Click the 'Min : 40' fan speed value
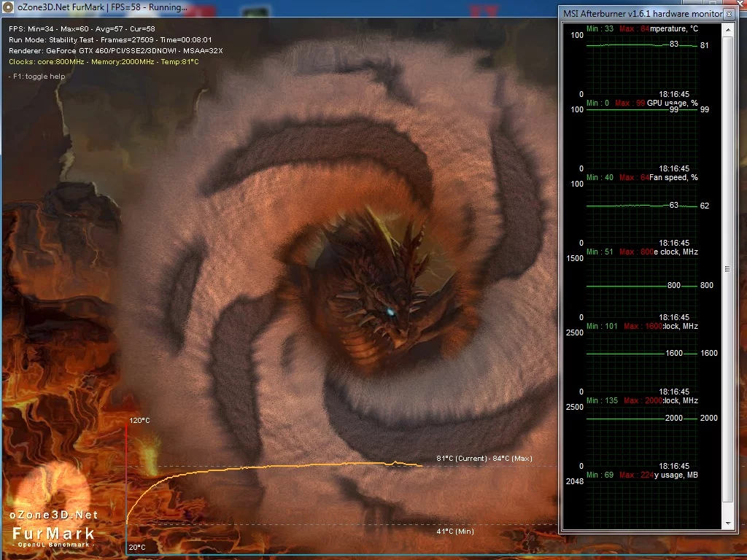The height and width of the screenshot is (560, 747). [x=600, y=177]
